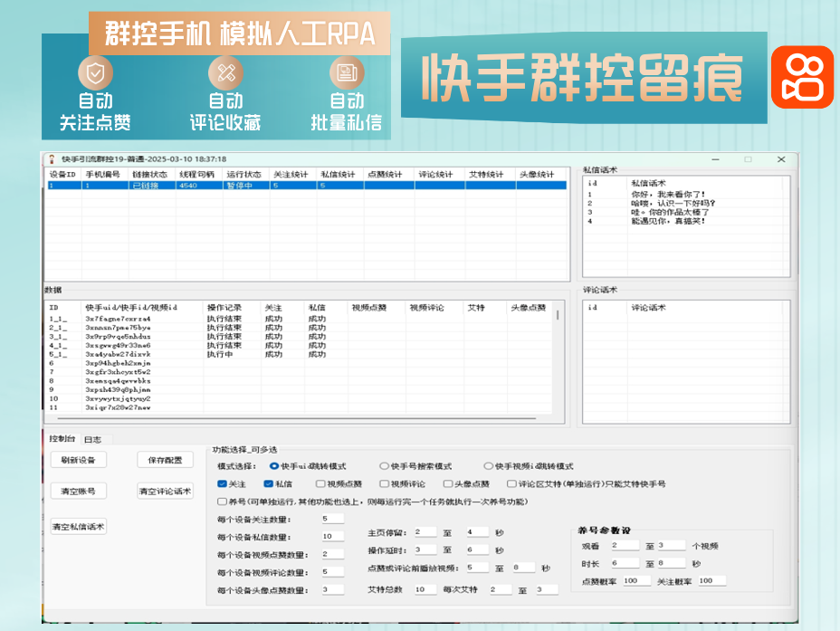Click the 每个设备视频评论数量 input field

[x=333, y=572]
